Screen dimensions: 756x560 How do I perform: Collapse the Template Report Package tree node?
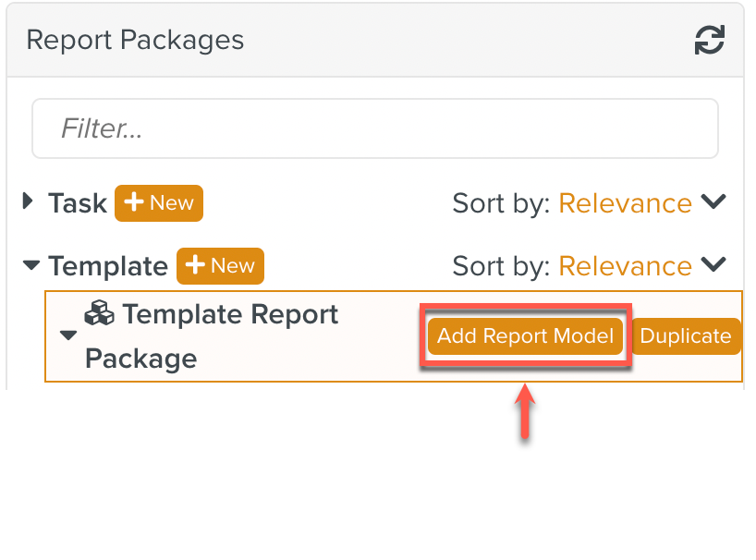[x=68, y=335]
